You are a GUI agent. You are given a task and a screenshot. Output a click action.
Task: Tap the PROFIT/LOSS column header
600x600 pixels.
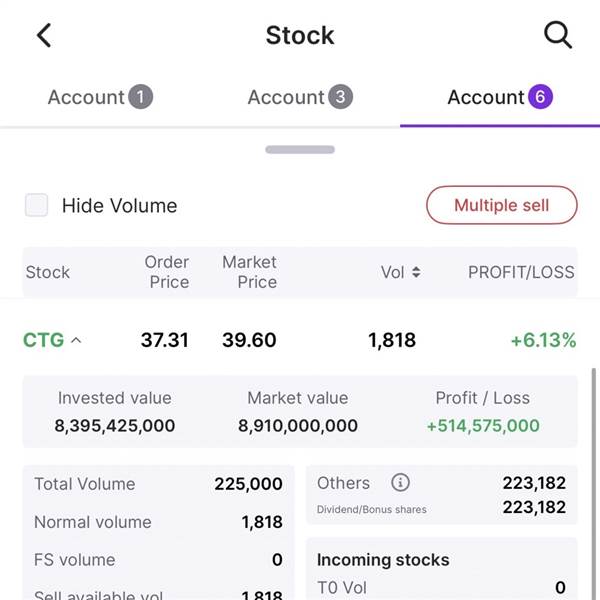(x=521, y=272)
